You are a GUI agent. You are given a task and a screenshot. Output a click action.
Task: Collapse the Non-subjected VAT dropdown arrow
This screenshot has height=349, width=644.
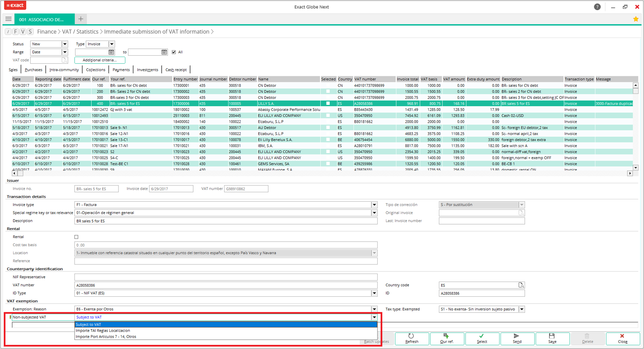pyautogui.click(x=374, y=317)
